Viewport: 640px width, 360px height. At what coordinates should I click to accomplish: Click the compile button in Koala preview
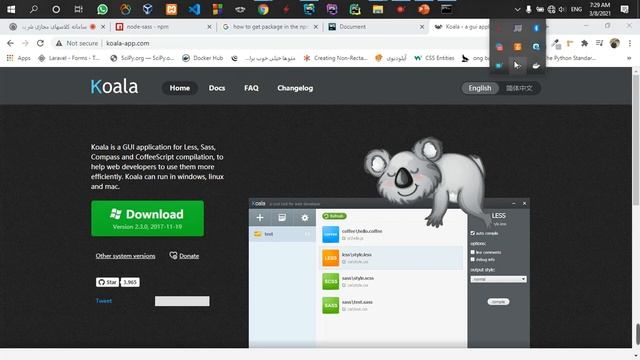[x=498, y=302]
